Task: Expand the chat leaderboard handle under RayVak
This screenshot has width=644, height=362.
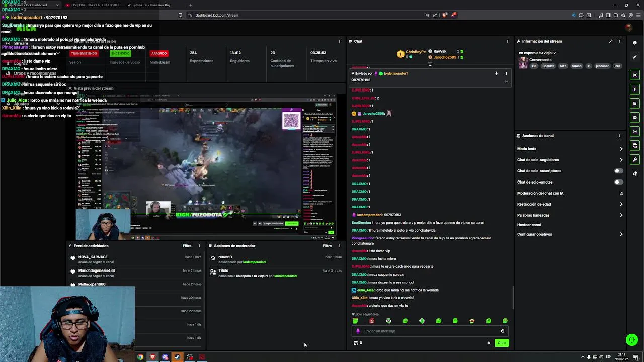Action: coord(430,64)
